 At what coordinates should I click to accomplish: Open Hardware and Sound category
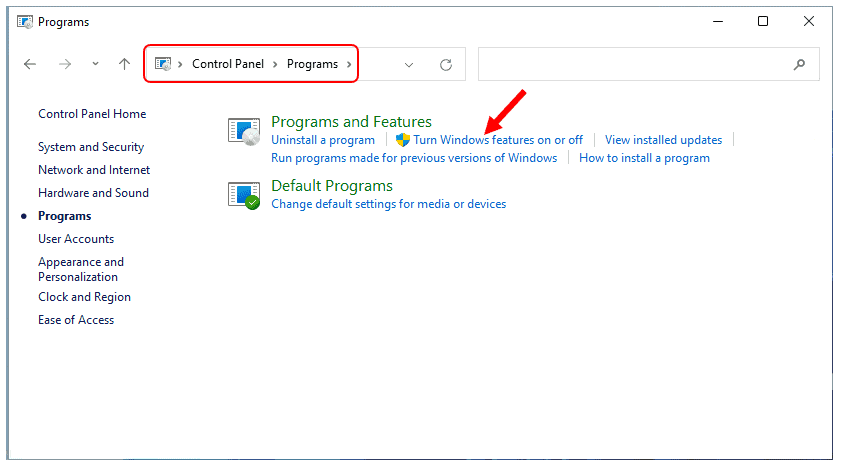(x=94, y=193)
